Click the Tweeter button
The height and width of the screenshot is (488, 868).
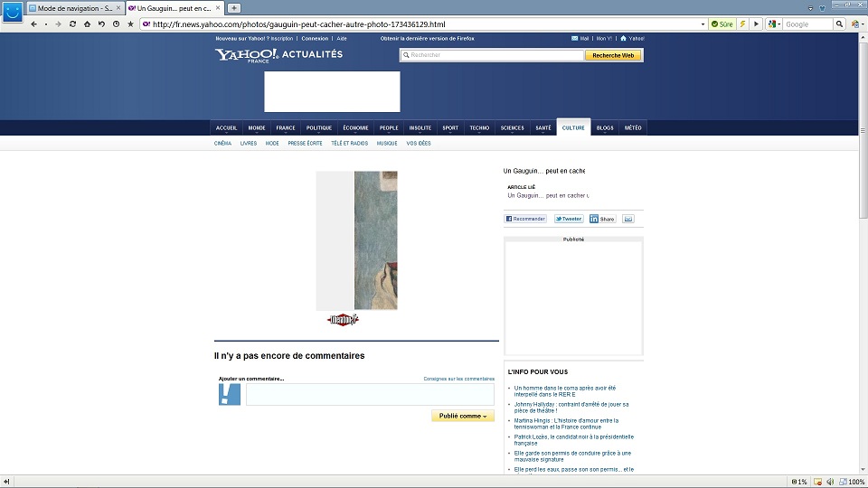click(569, 219)
